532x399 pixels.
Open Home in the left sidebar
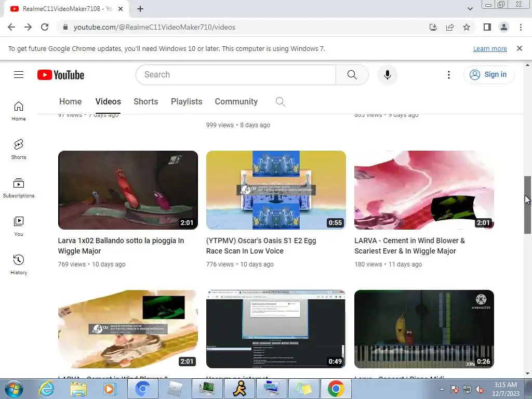coord(19,111)
